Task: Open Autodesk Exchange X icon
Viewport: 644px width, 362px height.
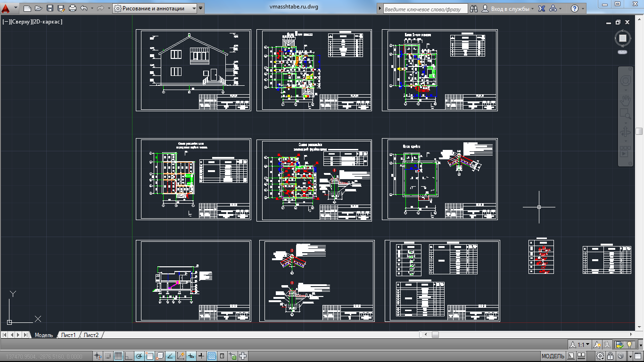Action: (542, 9)
